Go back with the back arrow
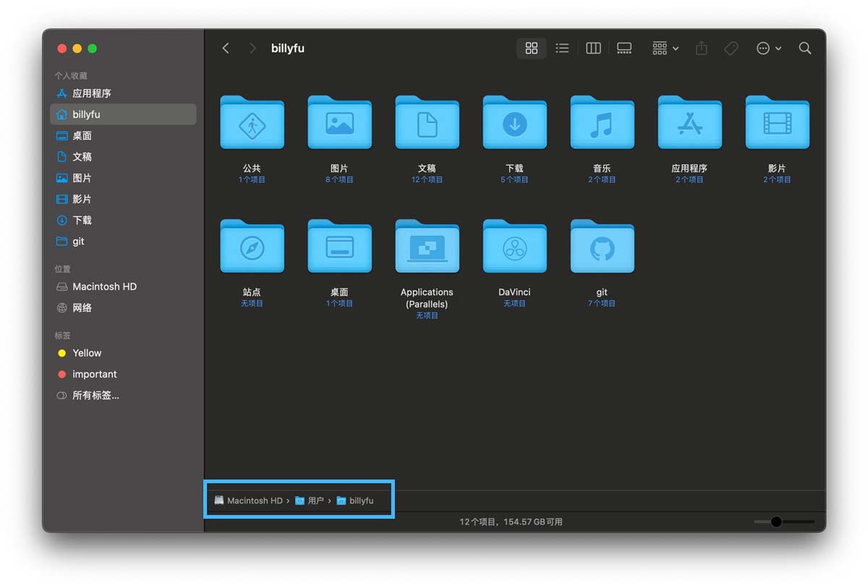868x588 pixels. click(226, 48)
